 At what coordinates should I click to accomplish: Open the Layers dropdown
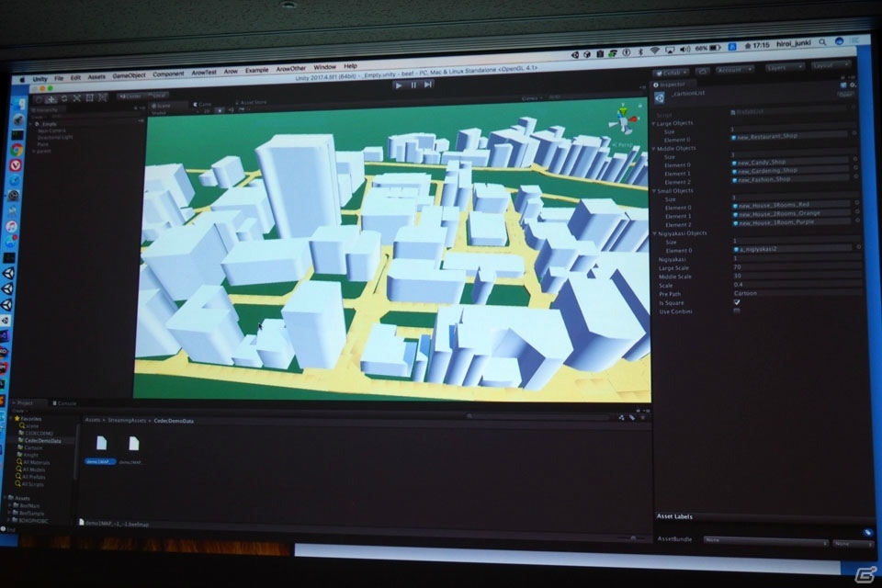(785, 67)
